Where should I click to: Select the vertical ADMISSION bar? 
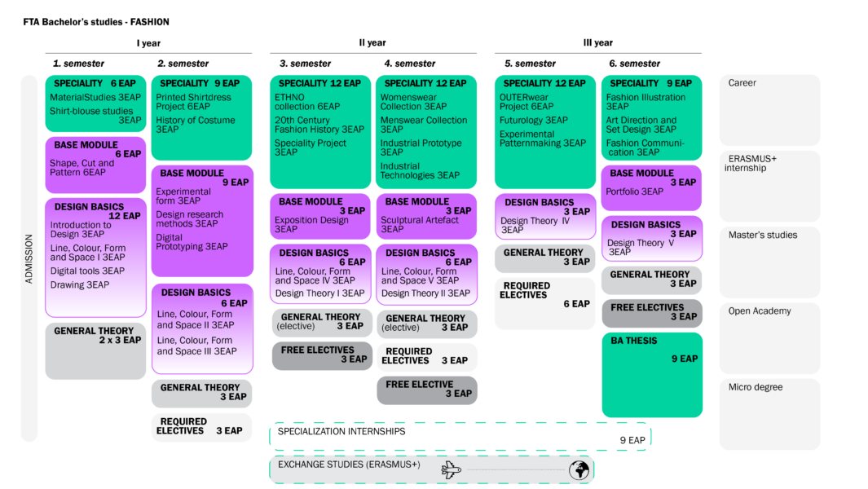pyautogui.click(x=29, y=258)
